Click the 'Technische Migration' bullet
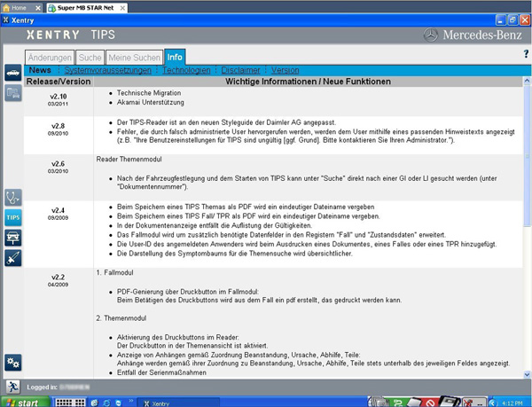Image resolution: width=532 pixels, height=407 pixels. point(149,93)
